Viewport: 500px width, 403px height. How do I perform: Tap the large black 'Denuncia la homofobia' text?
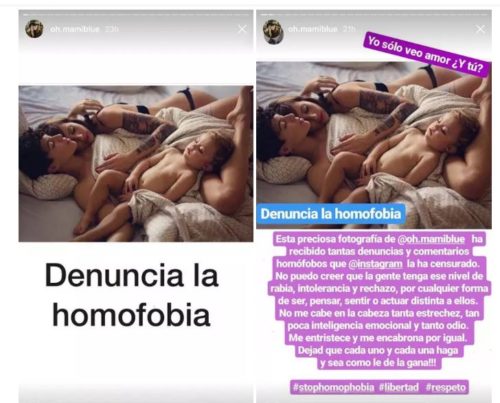tap(132, 295)
